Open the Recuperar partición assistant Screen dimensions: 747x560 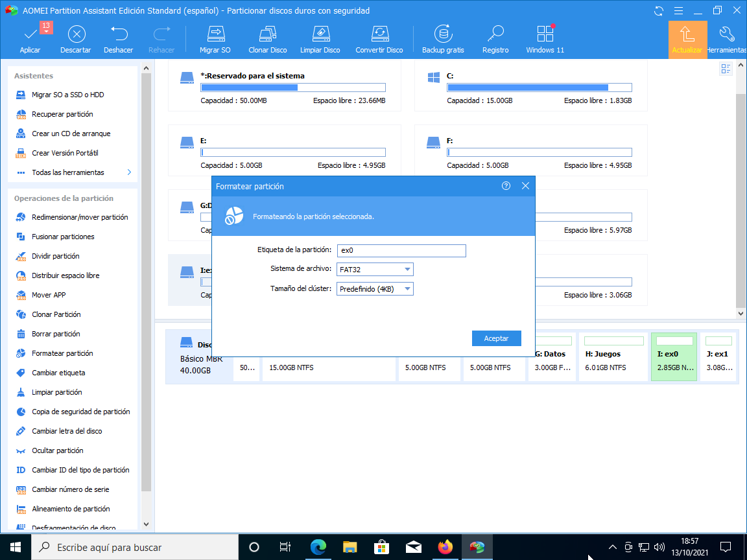62,114
